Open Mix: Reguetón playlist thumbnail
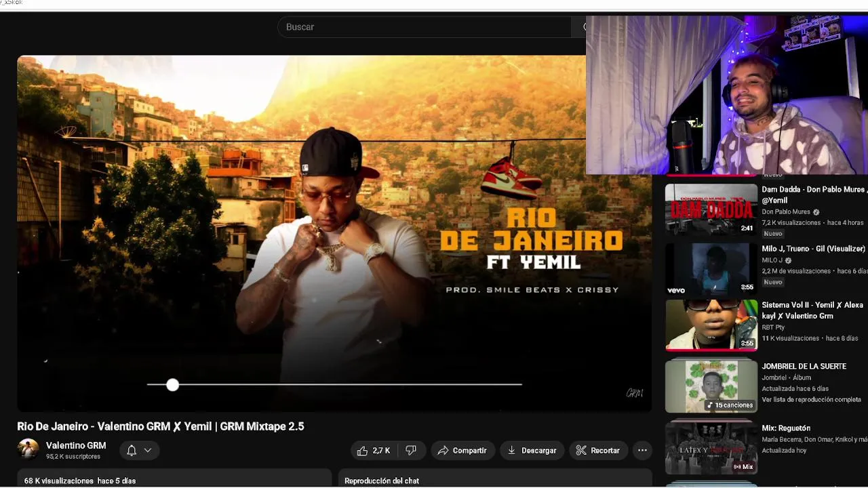868x488 pixels. 711,447
